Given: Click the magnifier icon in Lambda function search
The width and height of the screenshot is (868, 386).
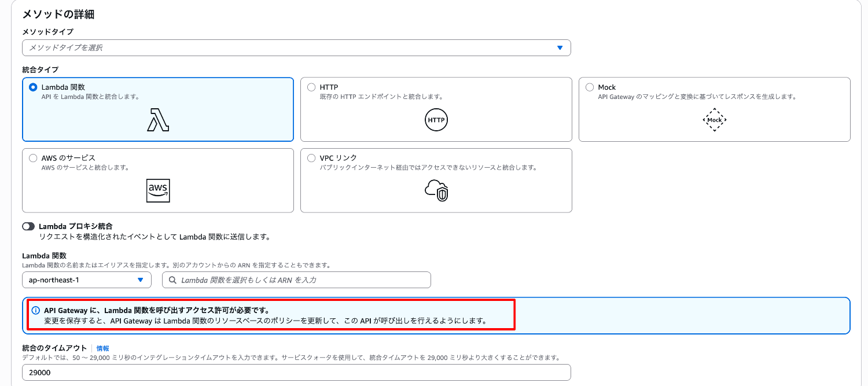Looking at the screenshot, I should (x=172, y=280).
